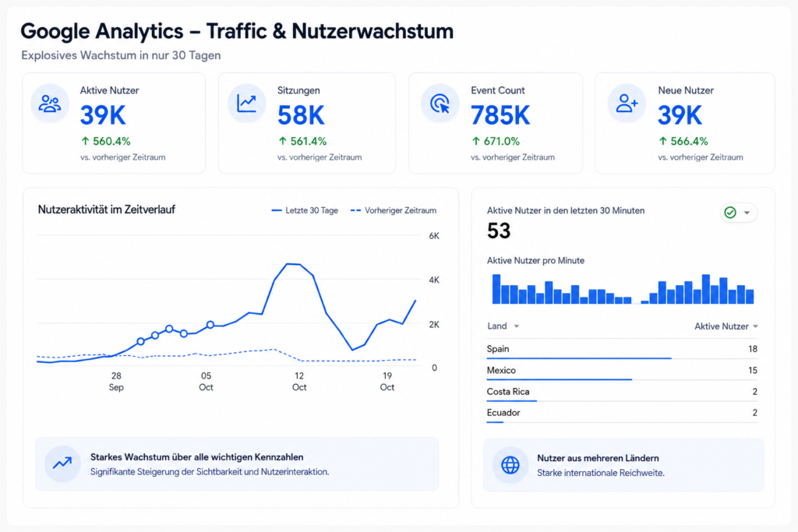
Task: Click the Aktive Nutzer people icon
Action: (x=50, y=104)
